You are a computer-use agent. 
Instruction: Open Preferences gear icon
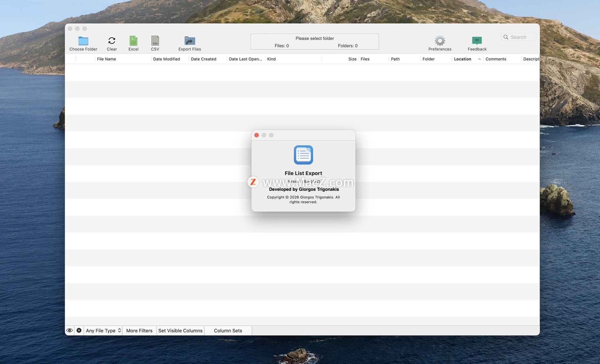click(440, 41)
